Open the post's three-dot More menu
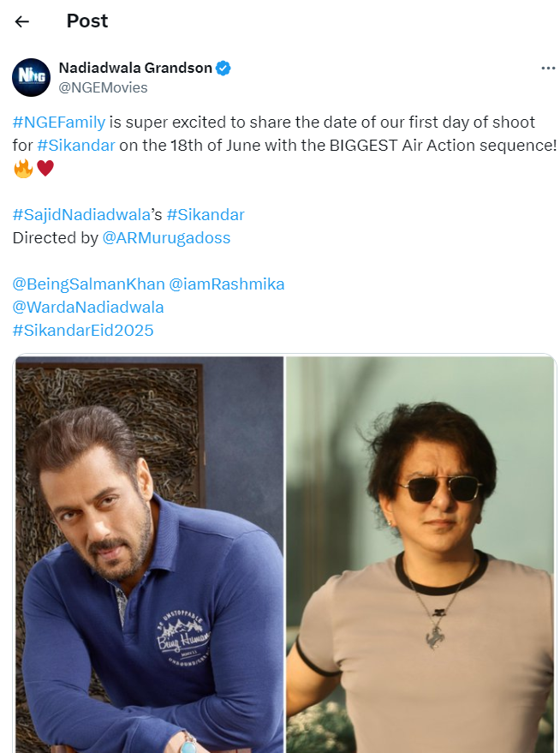The height and width of the screenshot is (753, 560). coord(548,69)
